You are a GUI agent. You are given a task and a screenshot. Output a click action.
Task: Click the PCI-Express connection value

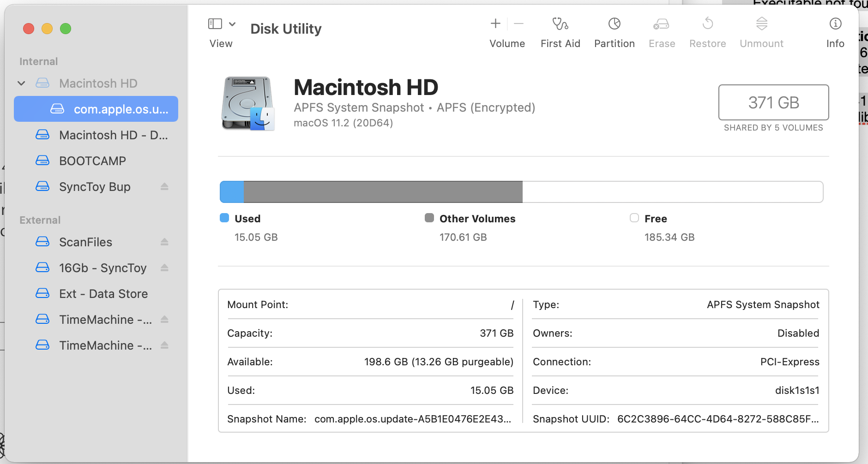coord(790,362)
